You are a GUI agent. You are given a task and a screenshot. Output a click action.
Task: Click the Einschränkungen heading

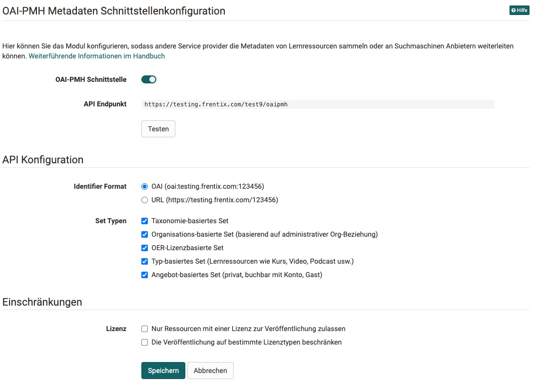click(x=42, y=302)
